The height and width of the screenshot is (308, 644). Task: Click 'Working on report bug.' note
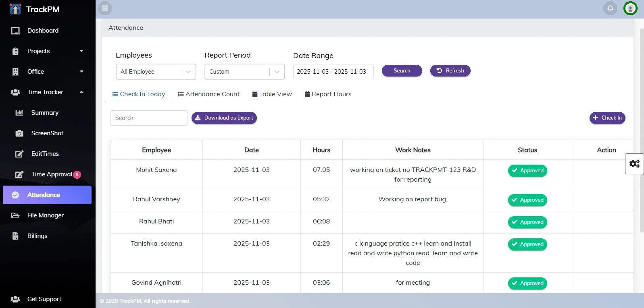pos(413,199)
